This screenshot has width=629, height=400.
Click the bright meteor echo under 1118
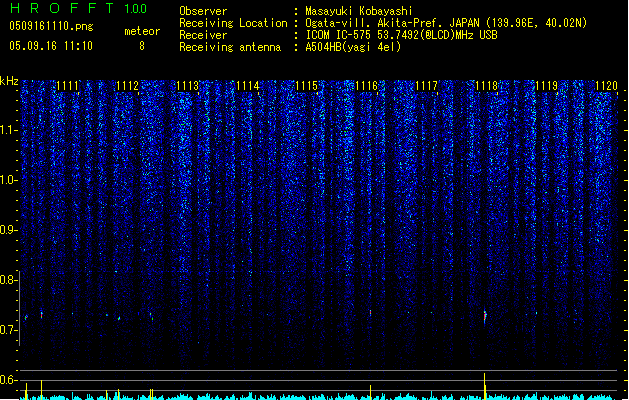pyautogui.click(x=485, y=317)
